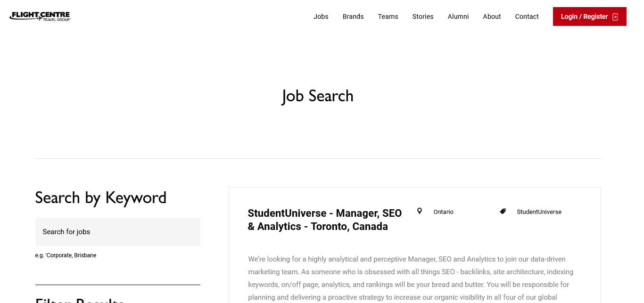Click the StudentUniverse brand label
Viewport: 644px width, 303px height.
tap(539, 212)
